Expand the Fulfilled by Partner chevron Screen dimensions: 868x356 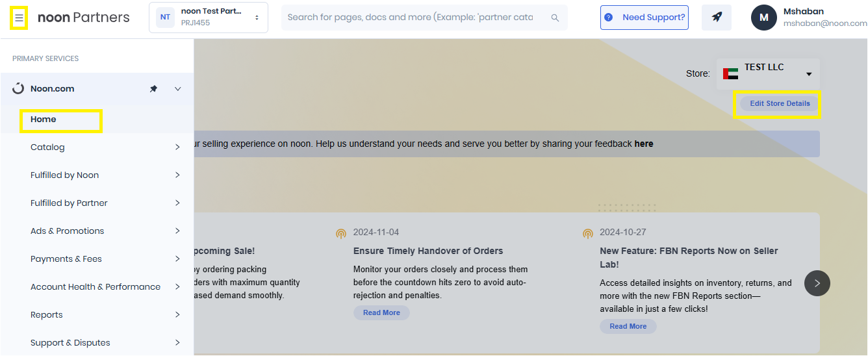point(177,203)
